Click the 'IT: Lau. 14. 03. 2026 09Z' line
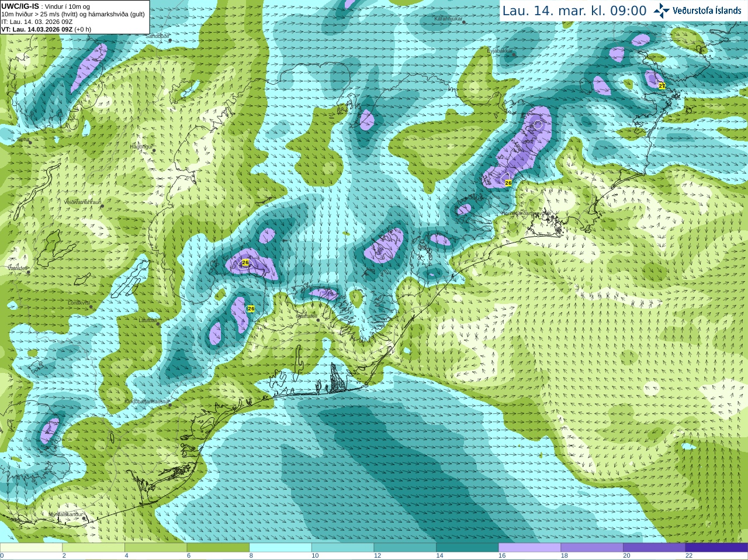Image resolution: width=748 pixels, height=560 pixels. click(x=37, y=22)
